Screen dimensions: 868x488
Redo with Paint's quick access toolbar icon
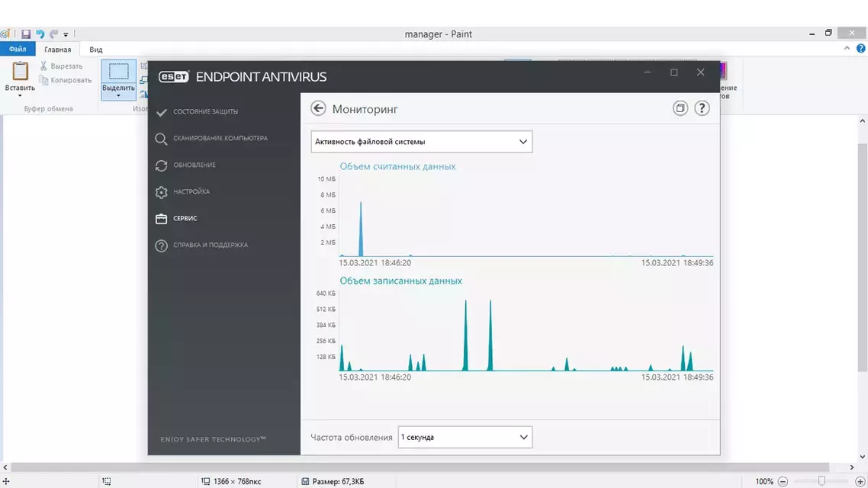(x=53, y=34)
